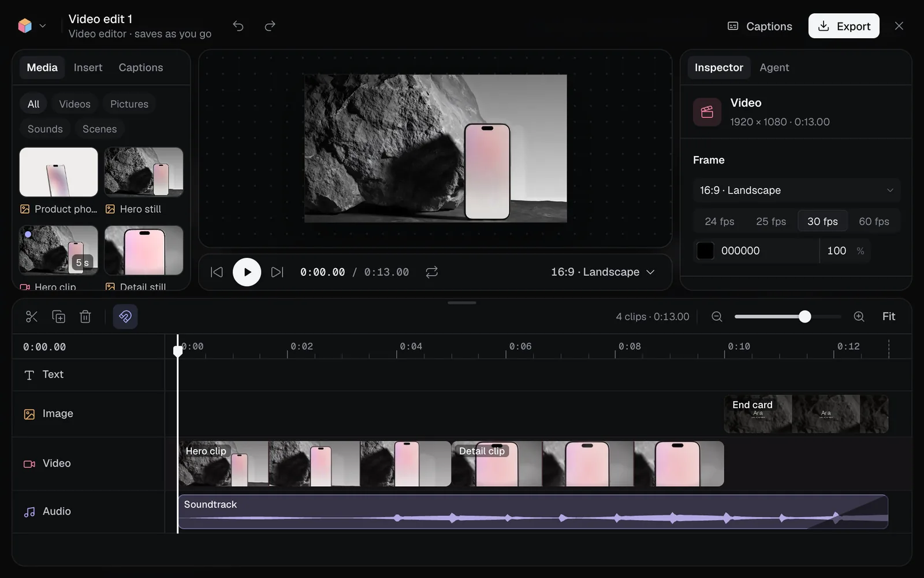924x578 pixels.
Task: Delete clip with the trash icon
Action: 85,317
